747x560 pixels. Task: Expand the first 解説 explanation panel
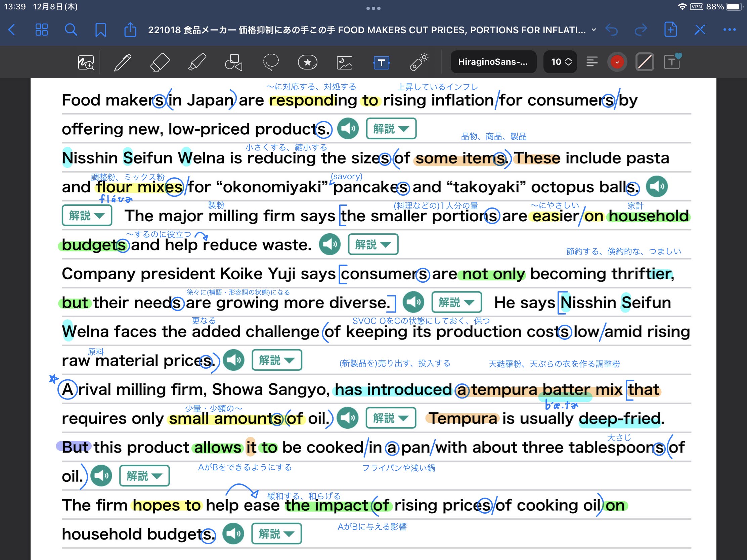pos(391,129)
